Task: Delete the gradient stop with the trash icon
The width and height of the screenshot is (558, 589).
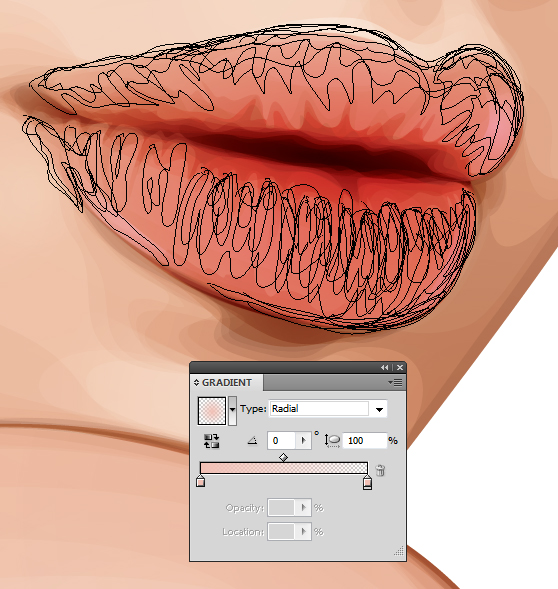Action: 380,470
